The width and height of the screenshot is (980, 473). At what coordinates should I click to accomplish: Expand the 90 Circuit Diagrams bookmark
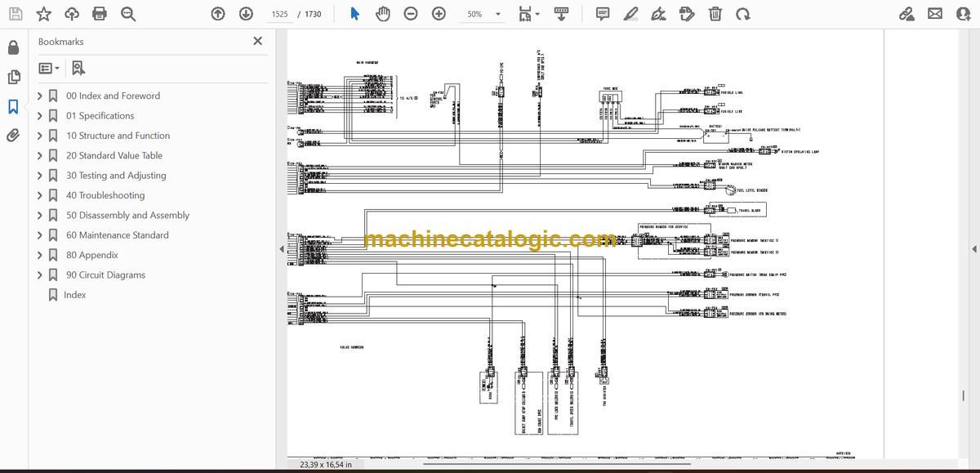click(x=39, y=274)
